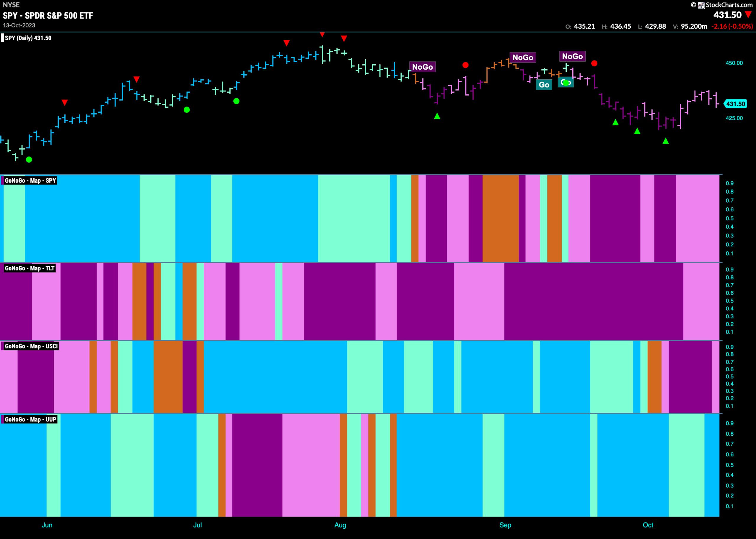Screen dimensions: 756x539
Task: Click the first NoGo label in August
Action: point(423,67)
